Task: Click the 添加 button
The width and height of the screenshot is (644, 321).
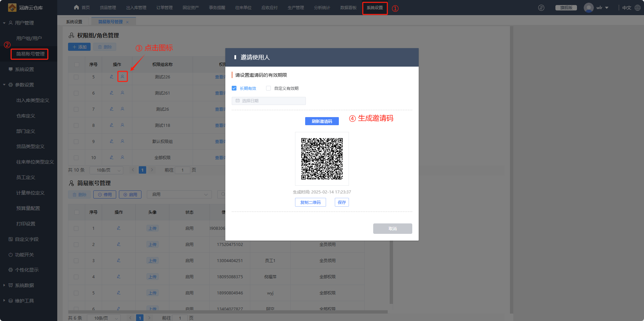Action: click(79, 47)
